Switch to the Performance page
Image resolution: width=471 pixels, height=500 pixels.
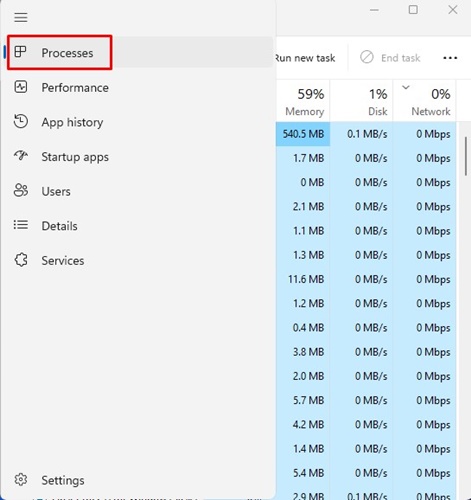[x=75, y=88]
